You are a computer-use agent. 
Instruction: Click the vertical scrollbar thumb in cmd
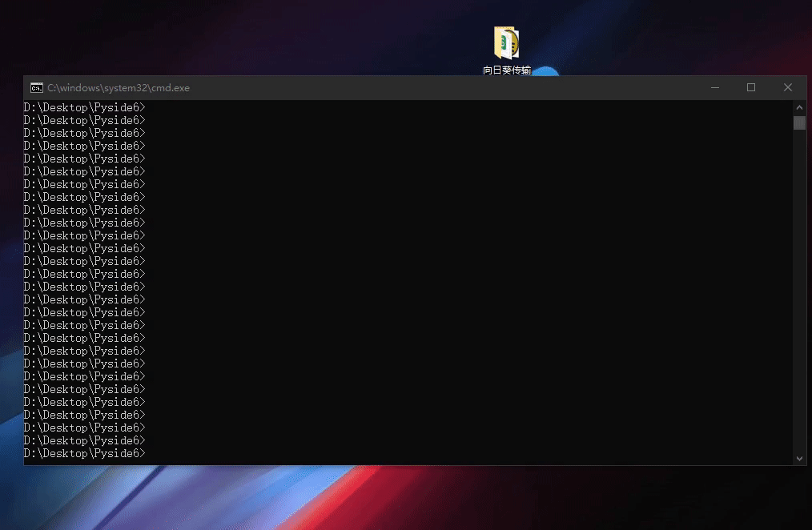pyautogui.click(x=799, y=122)
